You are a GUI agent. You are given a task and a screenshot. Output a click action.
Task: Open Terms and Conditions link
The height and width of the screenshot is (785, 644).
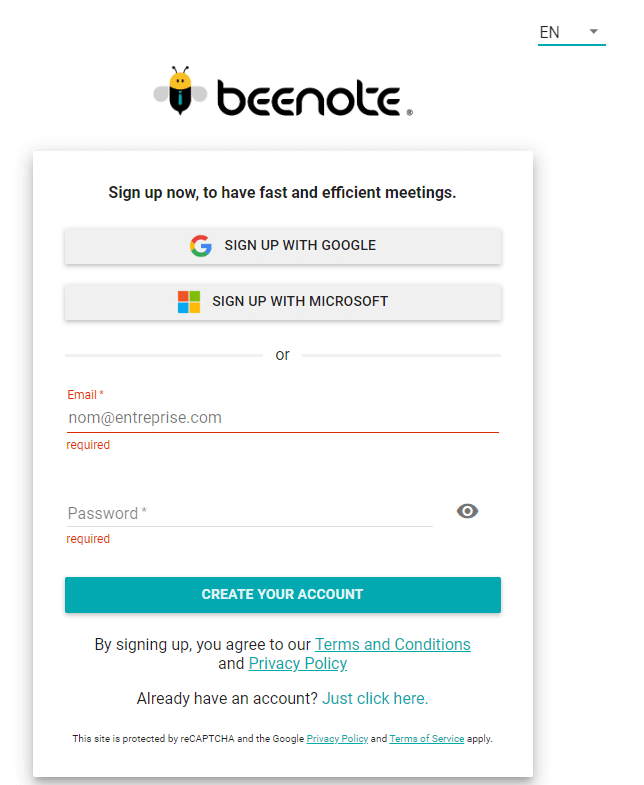[393, 644]
